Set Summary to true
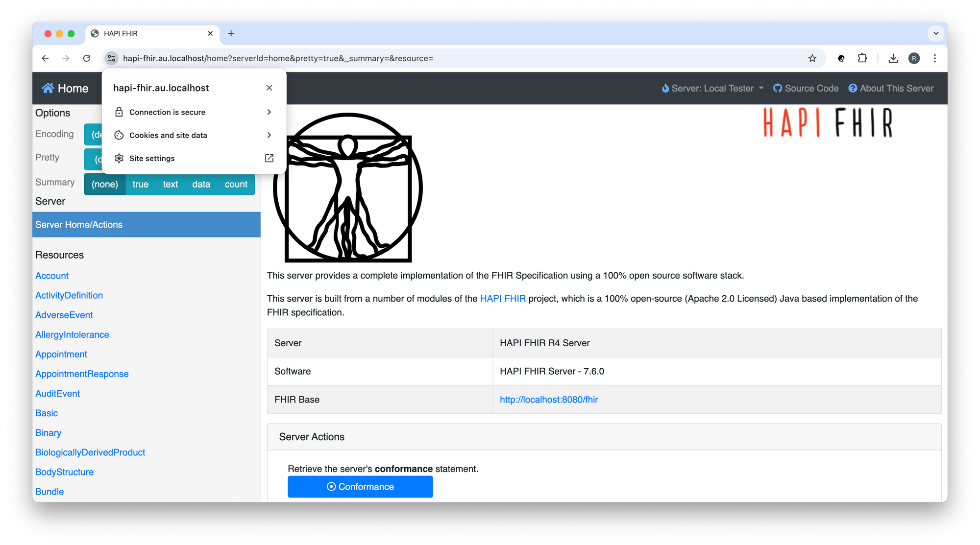Viewport: 980px width, 545px height. 141,184
